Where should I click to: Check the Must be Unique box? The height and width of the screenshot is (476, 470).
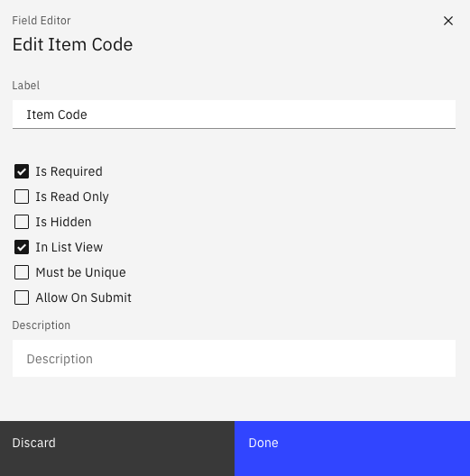click(x=22, y=272)
